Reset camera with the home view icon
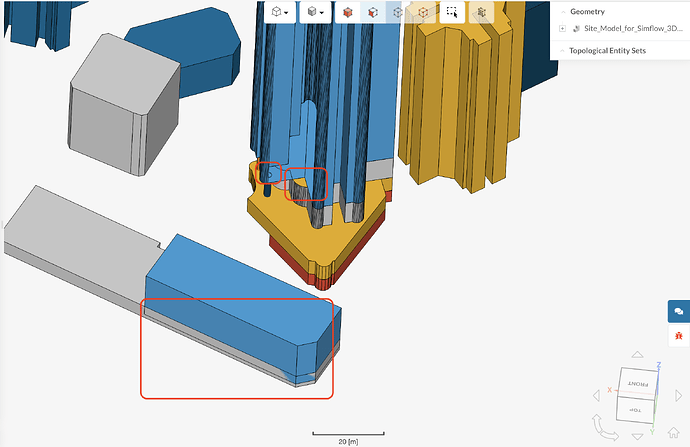The image size is (690, 447). tap(673, 432)
